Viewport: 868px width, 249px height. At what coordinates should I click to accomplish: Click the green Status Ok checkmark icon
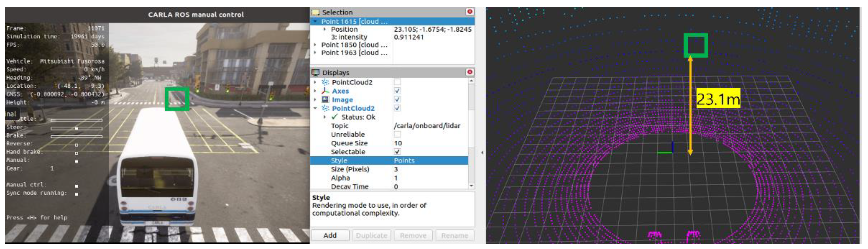334,117
